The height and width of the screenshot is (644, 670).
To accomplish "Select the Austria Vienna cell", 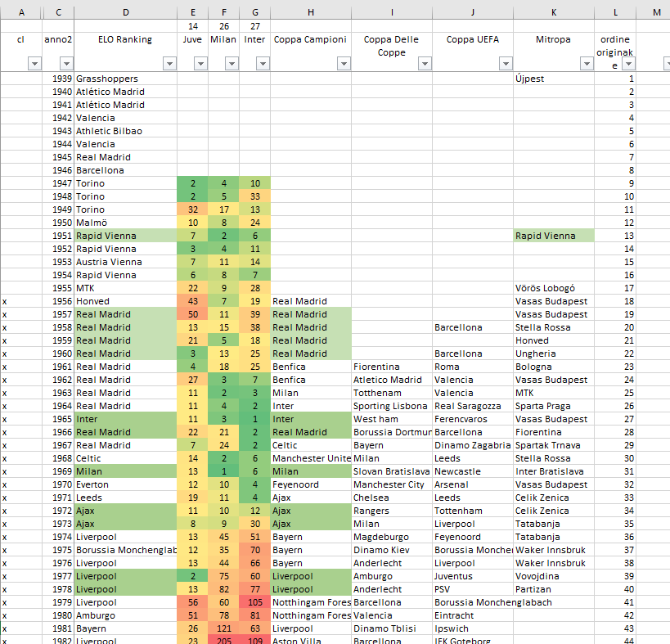I will tap(126, 262).
